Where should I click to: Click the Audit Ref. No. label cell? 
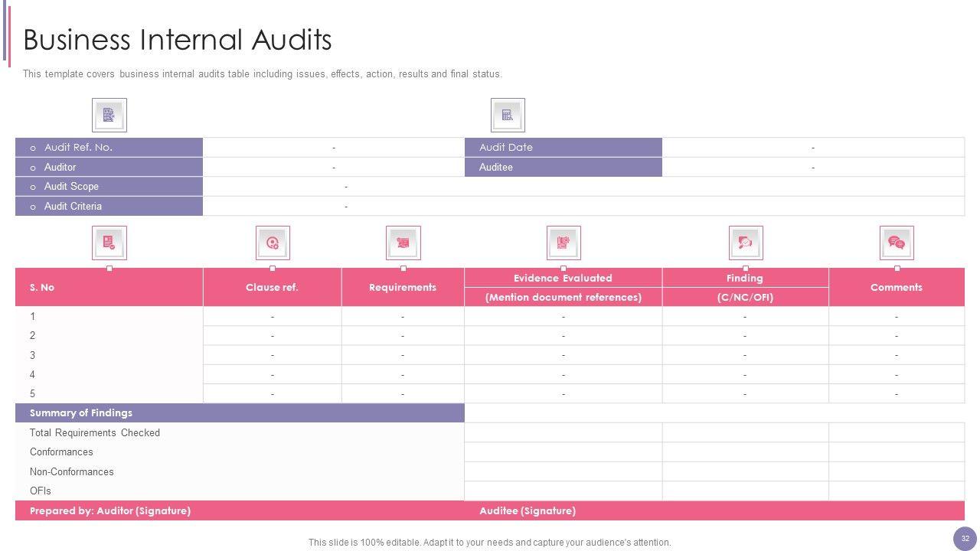pos(109,148)
